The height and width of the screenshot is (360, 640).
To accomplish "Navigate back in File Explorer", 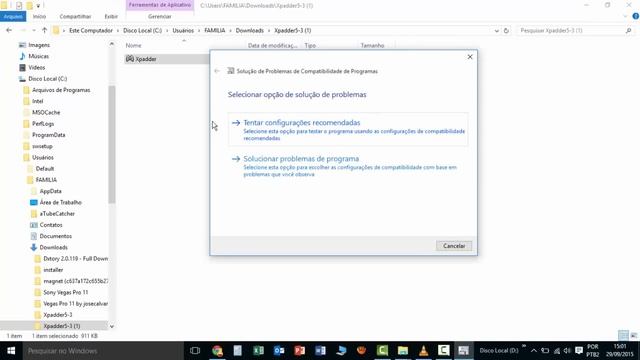I will pos(9,30).
